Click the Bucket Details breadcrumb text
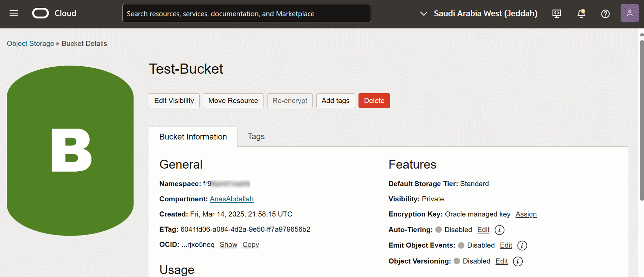The width and height of the screenshot is (644, 277). [84, 43]
